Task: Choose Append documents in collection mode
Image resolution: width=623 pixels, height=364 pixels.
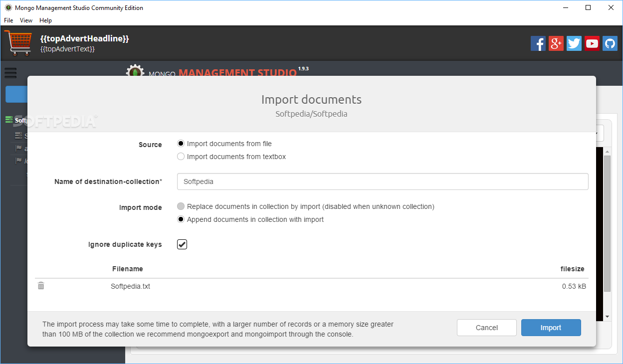Action: (x=181, y=219)
